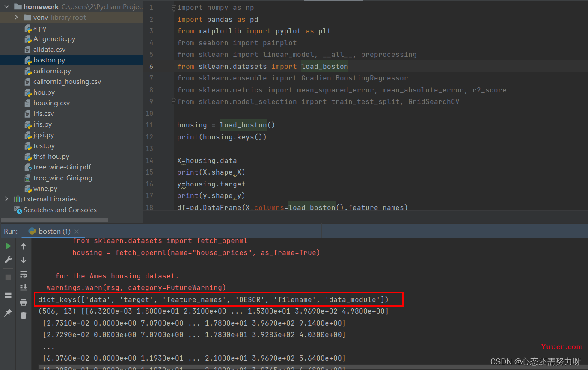
Task: Click 'import numpy as np' code line
Action: (215, 8)
